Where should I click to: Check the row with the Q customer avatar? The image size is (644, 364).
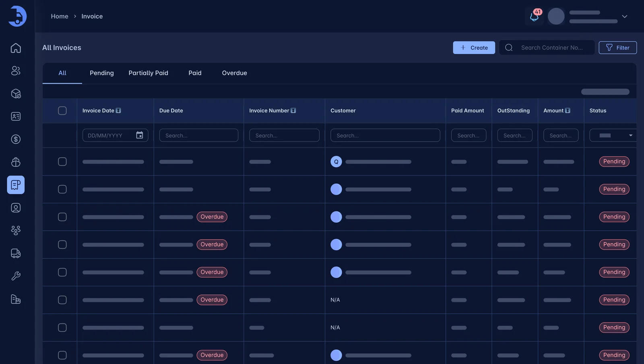(x=62, y=161)
